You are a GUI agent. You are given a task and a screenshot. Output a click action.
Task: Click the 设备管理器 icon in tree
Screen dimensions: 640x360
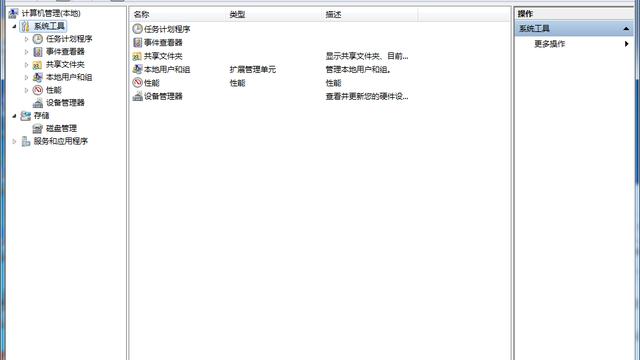[38, 103]
